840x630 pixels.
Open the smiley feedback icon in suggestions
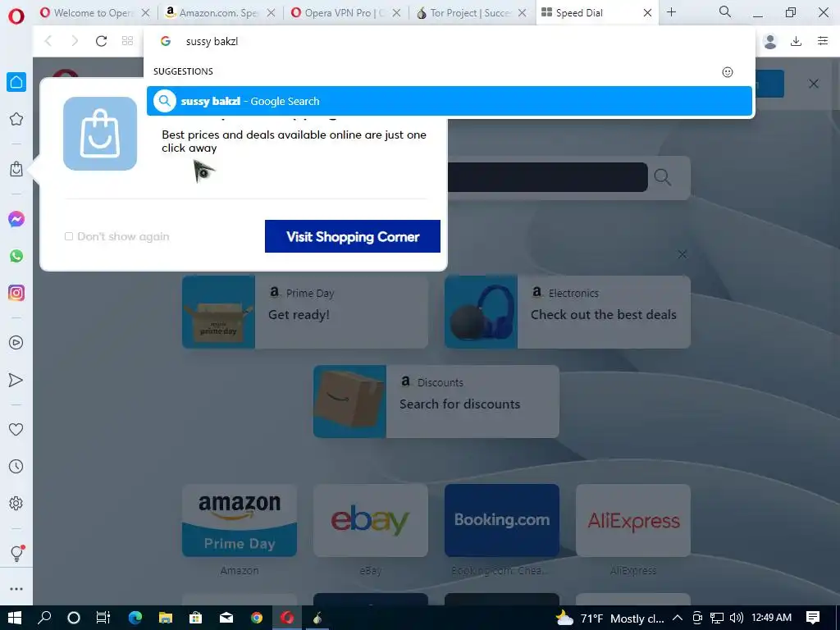tap(727, 72)
